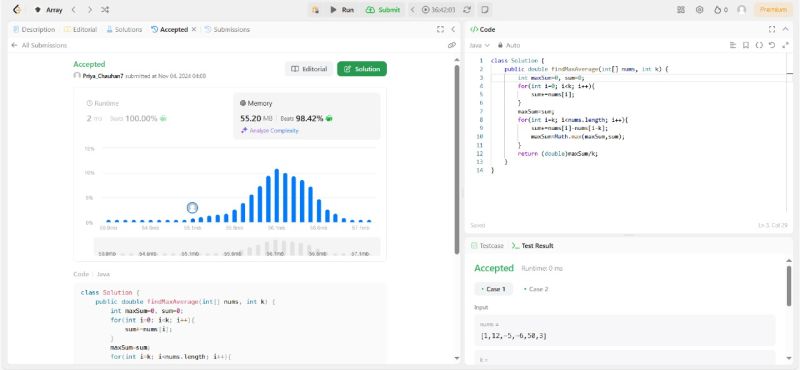Open the notes icon in top bar
The width and height of the screenshot is (800, 370).
485,10
